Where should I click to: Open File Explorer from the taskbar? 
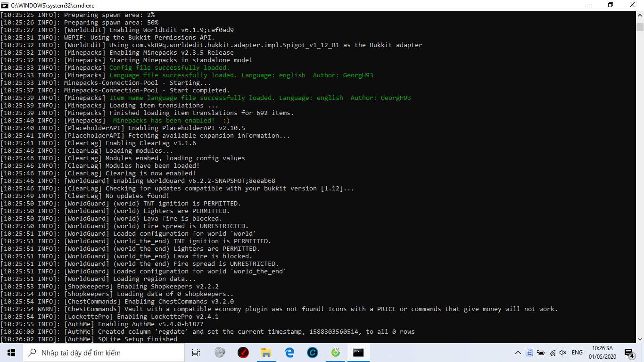(266, 353)
